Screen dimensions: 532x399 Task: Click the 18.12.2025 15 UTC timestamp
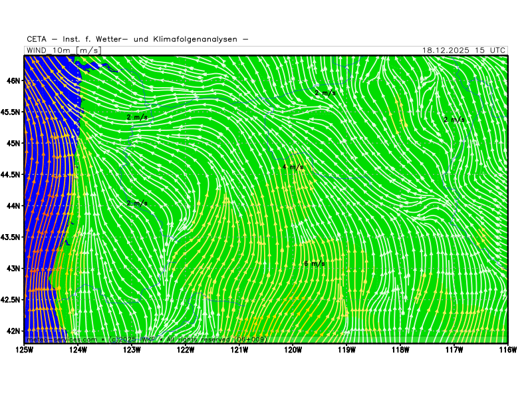pos(464,51)
